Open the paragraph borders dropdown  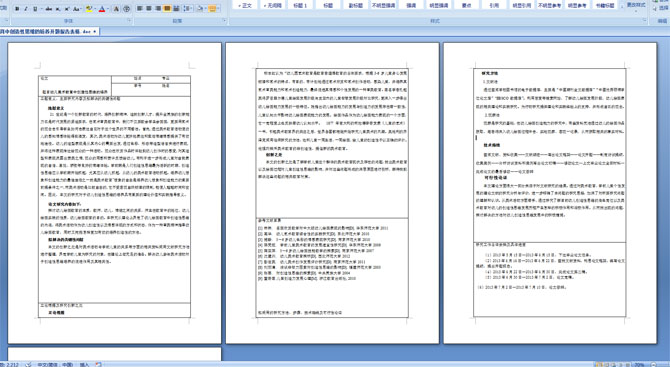218,9
